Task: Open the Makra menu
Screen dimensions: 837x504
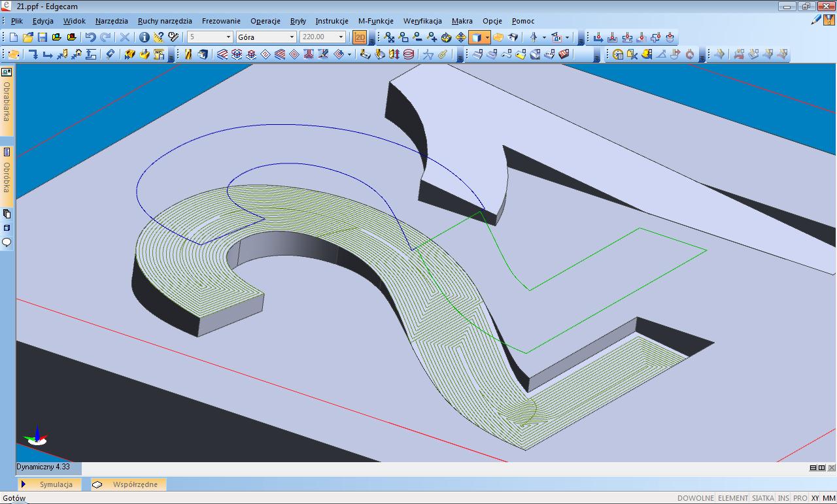Action: (462, 21)
